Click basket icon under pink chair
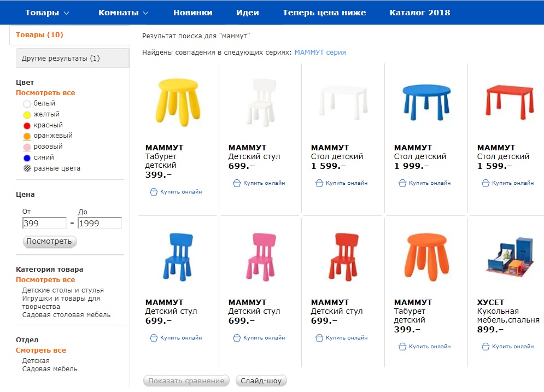The image size is (544, 392). pos(237,337)
